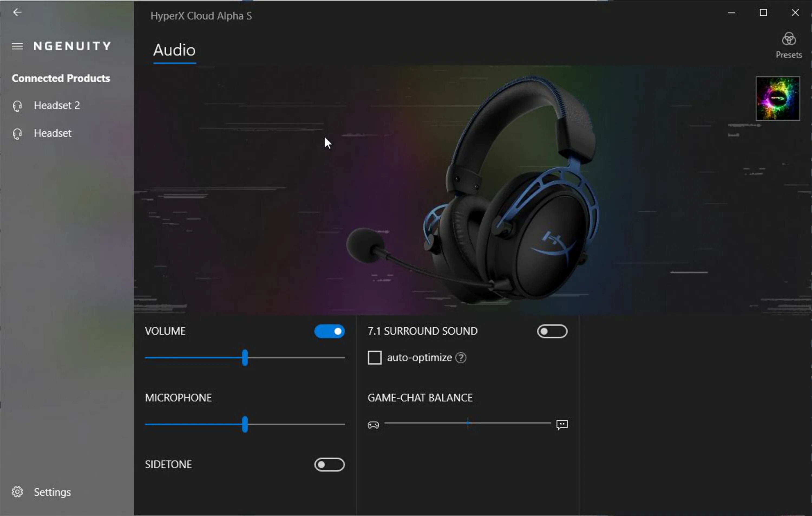812x516 pixels.
Task: Select the Headset 2 device icon
Action: click(x=17, y=105)
